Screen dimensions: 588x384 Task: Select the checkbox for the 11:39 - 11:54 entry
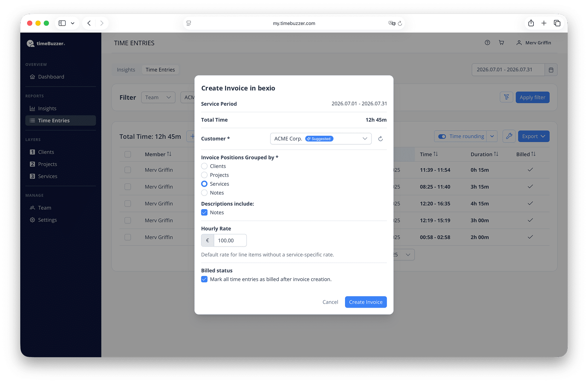tap(128, 170)
